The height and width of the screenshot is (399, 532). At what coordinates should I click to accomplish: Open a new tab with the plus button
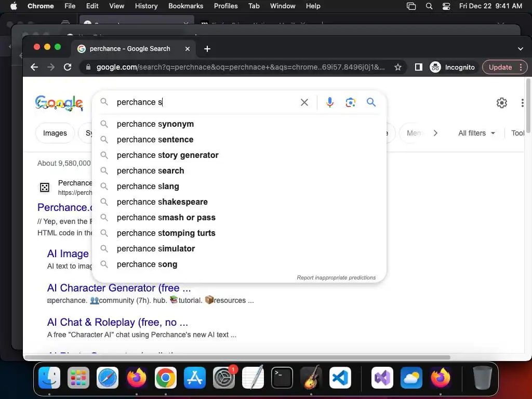[x=207, y=49]
